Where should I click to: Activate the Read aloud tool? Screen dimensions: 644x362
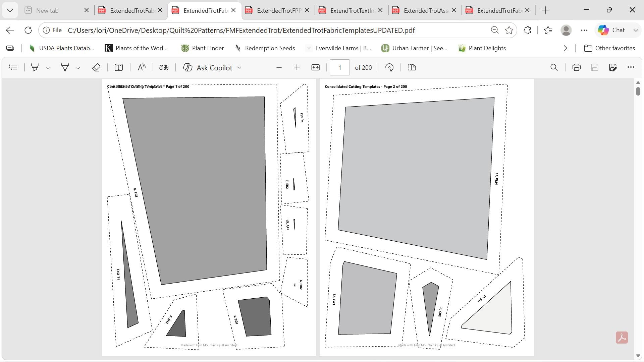coord(142,67)
